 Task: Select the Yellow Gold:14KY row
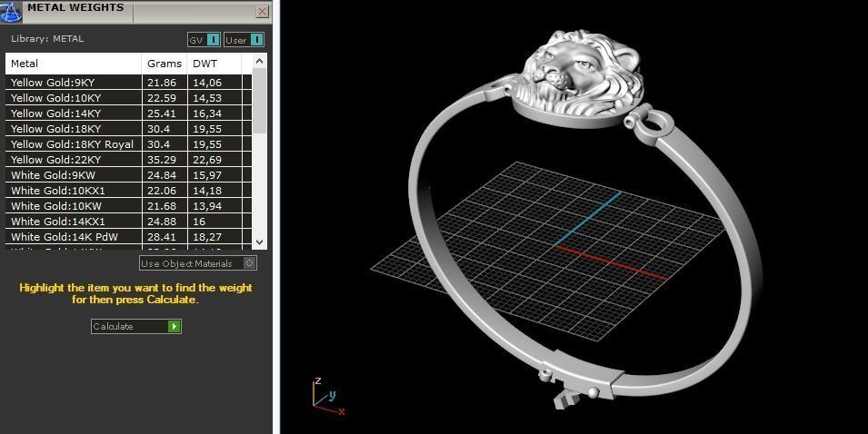(128, 113)
